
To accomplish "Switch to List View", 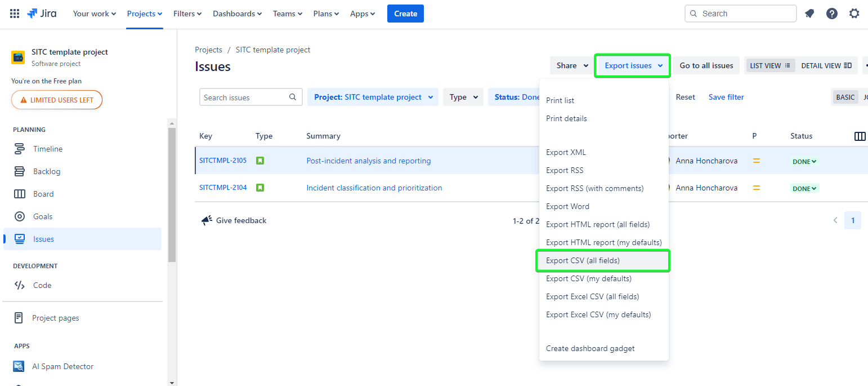I will pos(770,65).
